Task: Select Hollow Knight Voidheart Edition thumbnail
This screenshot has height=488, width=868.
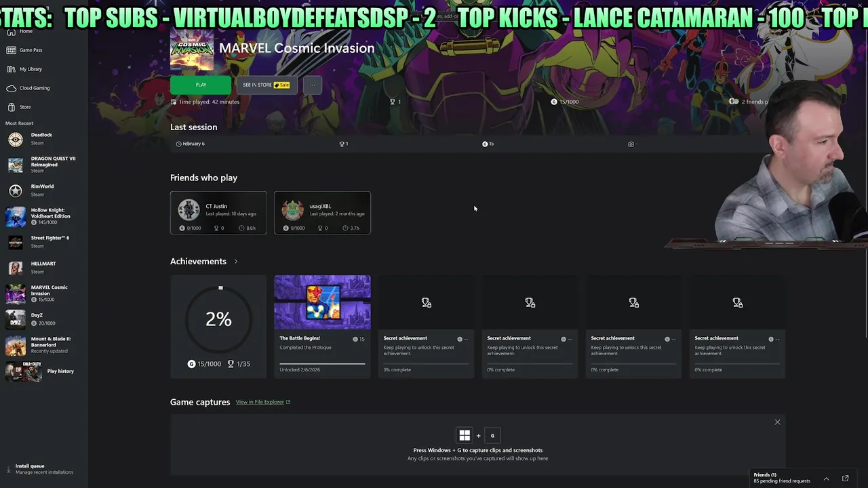Action: 16,217
